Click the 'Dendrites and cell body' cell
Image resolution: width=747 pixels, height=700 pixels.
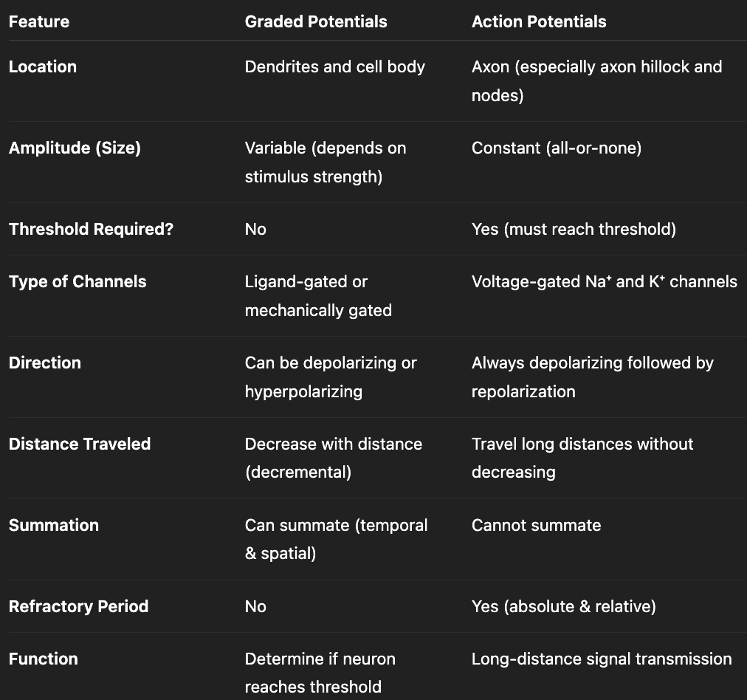coord(335,66)
